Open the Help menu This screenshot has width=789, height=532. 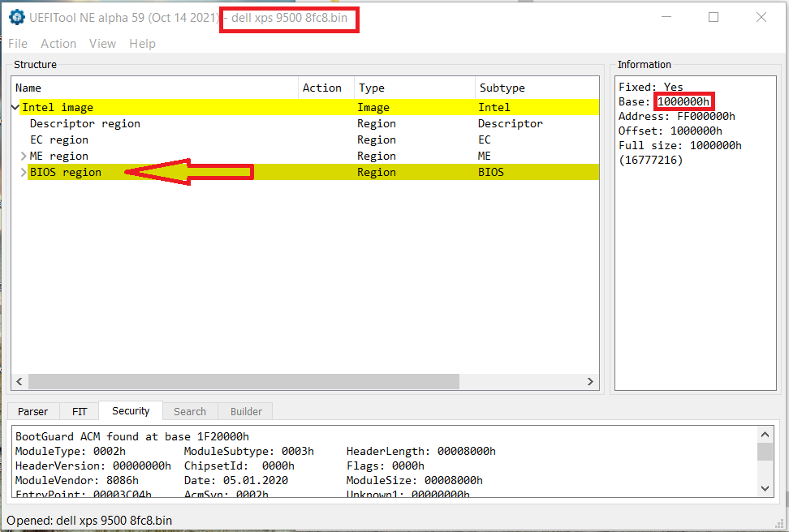[142, 44]
